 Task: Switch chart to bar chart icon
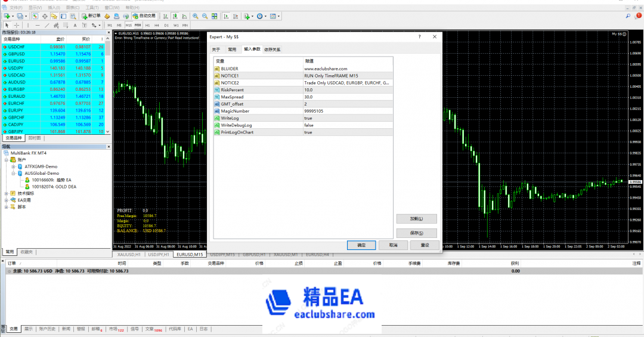click(166, 16)
